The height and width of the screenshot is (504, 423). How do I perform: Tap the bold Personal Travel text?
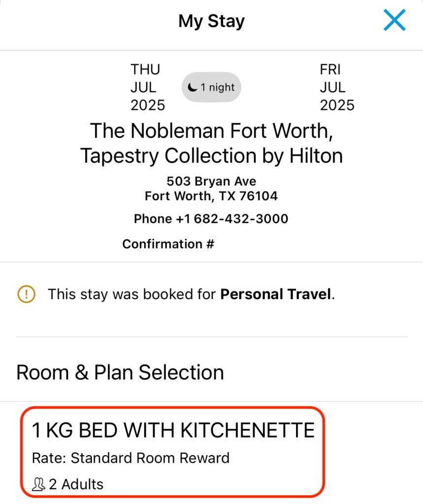tap(276, 294)
